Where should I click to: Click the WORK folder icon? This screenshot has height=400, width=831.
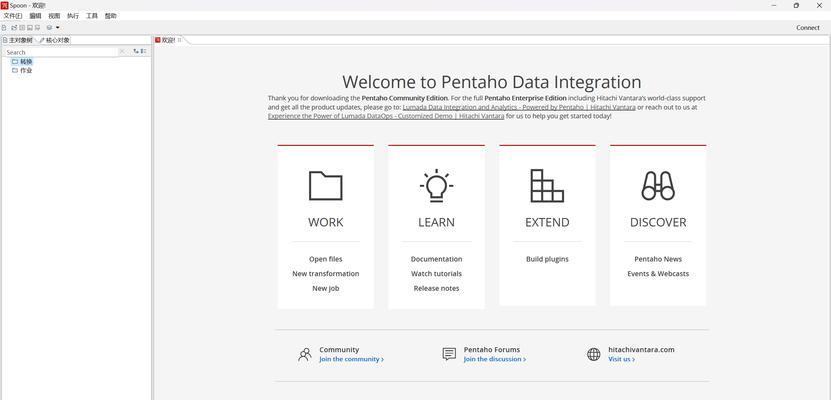(x=325, y=185)
